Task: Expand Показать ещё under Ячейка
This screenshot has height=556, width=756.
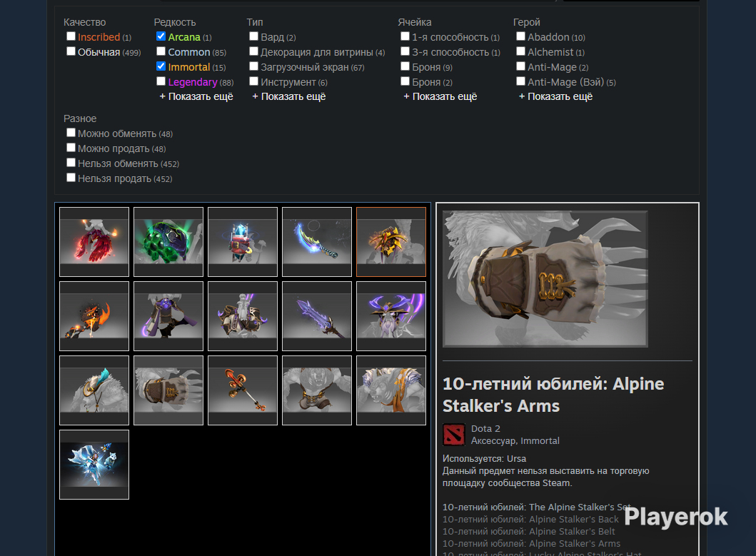Action: tap(440, 96)
